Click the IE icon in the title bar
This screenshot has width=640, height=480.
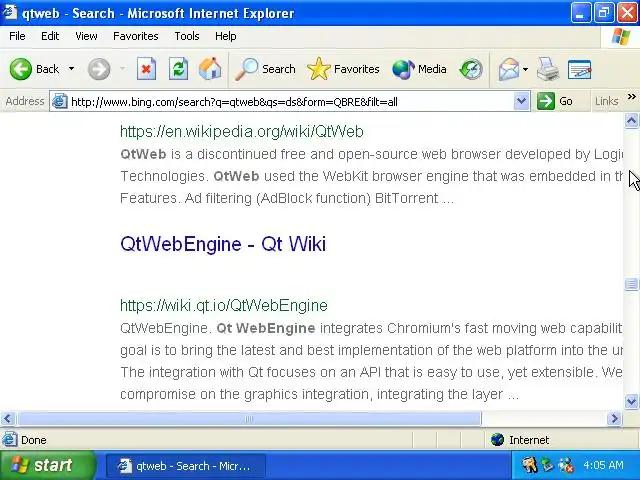tap(9, 13)
